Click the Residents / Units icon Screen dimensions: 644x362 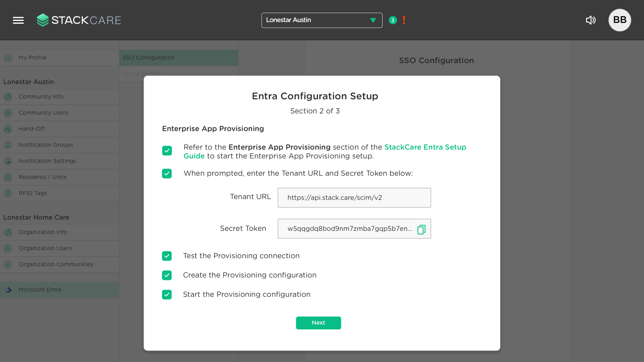[x=8, y=177]
